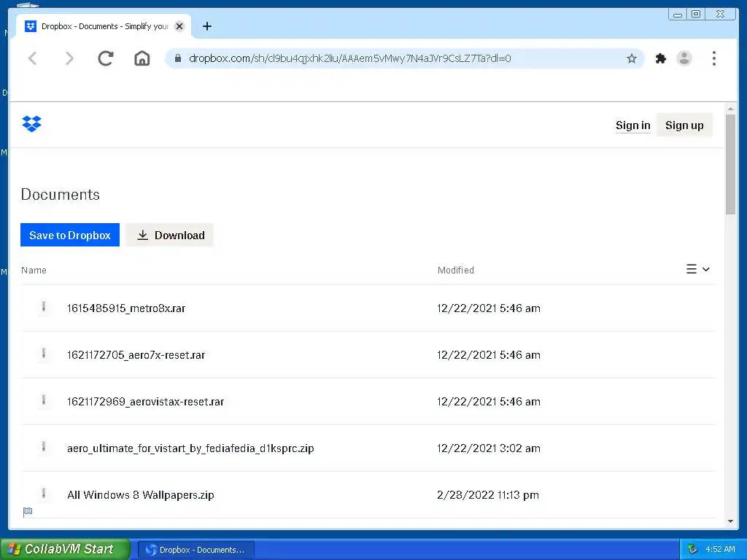Open a new browser tab
The height and width of the screenshot is (560, 747).
(x=206, y=26)
